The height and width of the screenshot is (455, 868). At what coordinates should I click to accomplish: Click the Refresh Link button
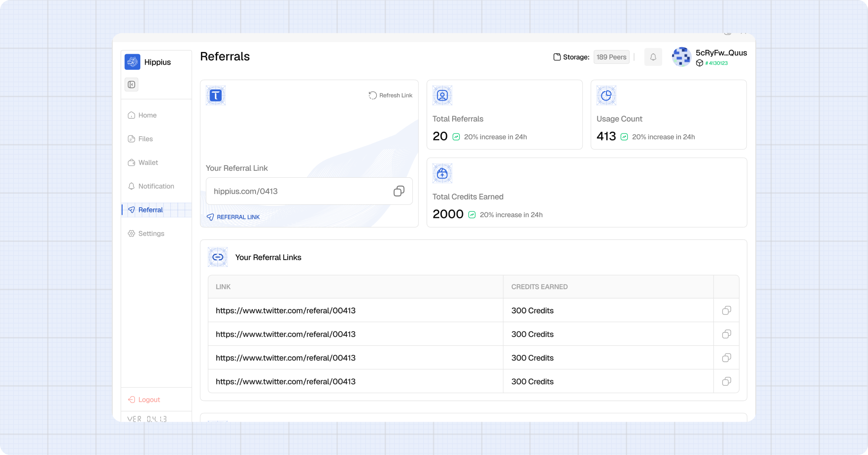391,95
